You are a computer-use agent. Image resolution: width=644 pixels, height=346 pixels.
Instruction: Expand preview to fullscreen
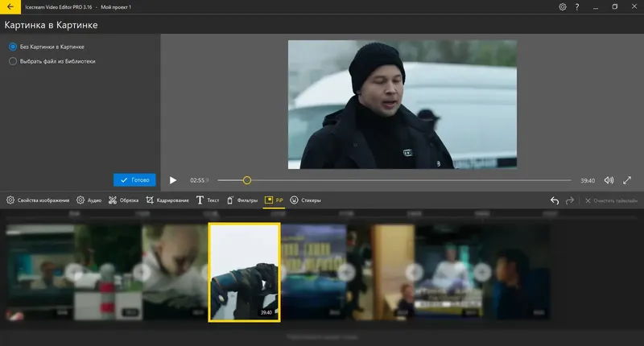pos(627,180)
